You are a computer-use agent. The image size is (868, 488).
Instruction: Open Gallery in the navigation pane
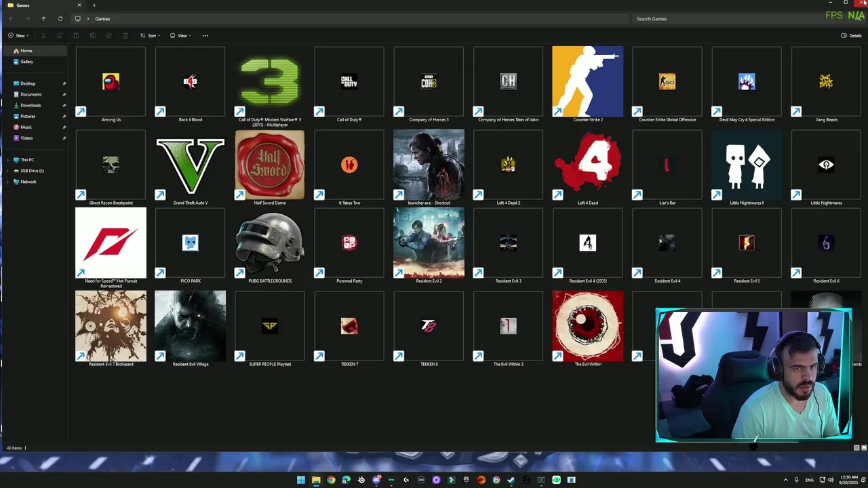[34, 62]
